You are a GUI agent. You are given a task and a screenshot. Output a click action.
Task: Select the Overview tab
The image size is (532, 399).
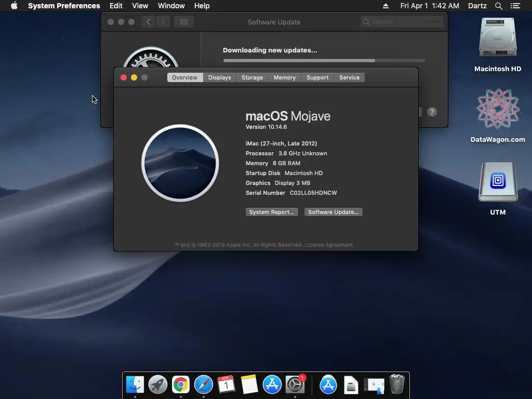184,77
